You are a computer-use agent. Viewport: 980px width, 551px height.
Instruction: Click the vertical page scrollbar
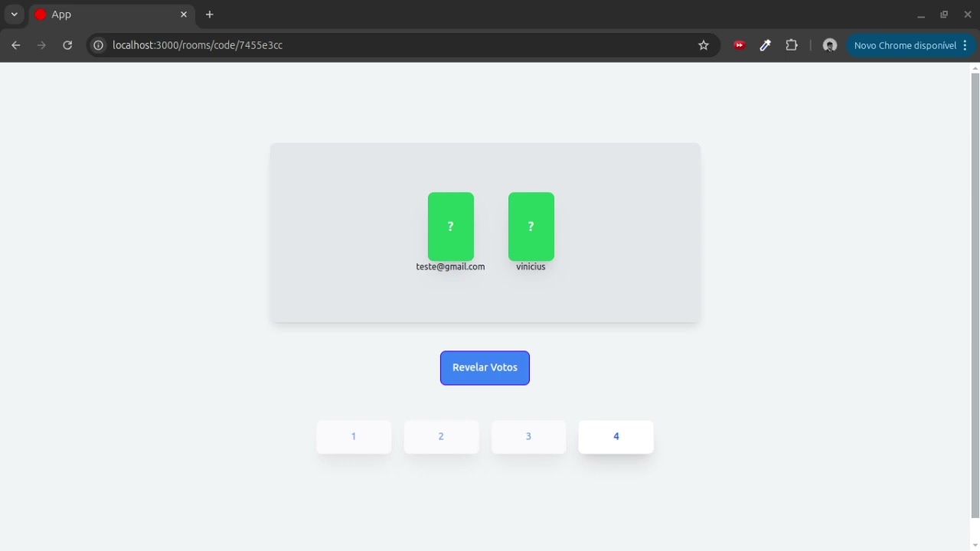(x=975, y=295)
